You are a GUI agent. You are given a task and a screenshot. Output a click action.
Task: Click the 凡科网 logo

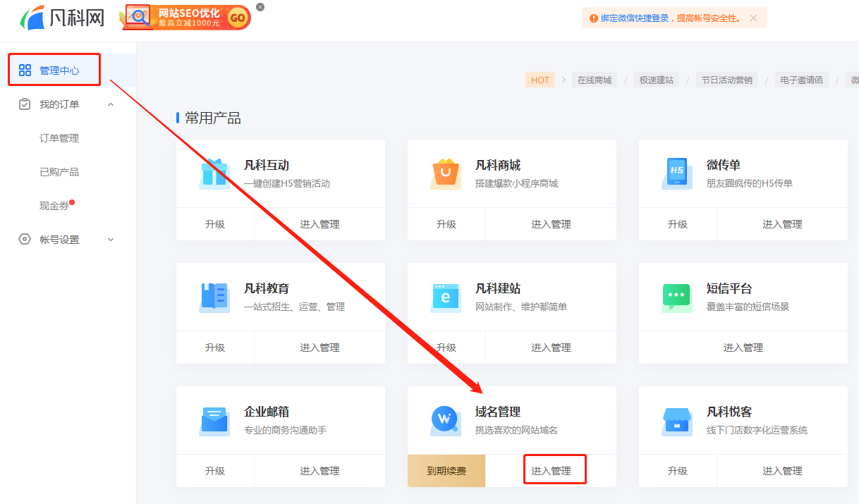[62, 18]
